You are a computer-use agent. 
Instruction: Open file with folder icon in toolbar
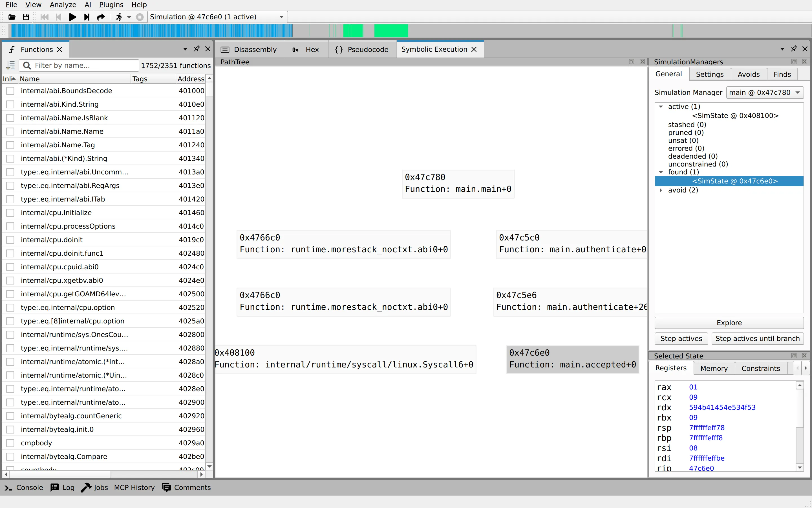[x=12, y=17]
